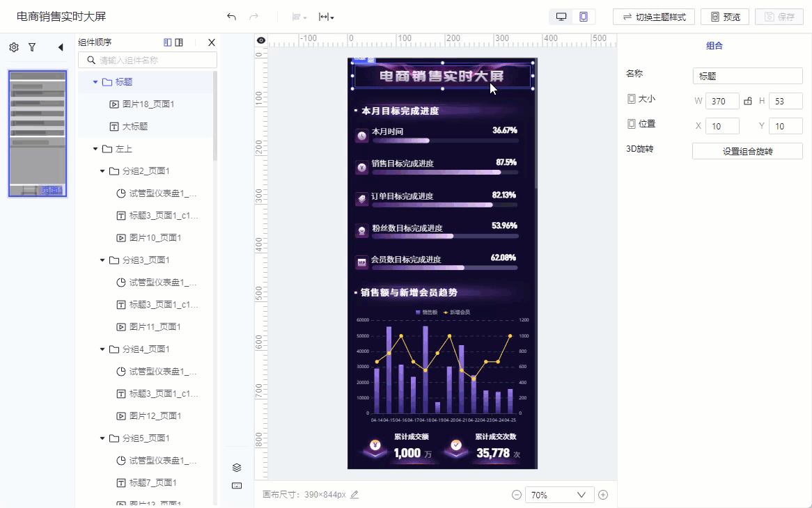This screenshot has width=812, height=508.
Task: Zoom out with minus icon
Action: [x=516, y=495]
